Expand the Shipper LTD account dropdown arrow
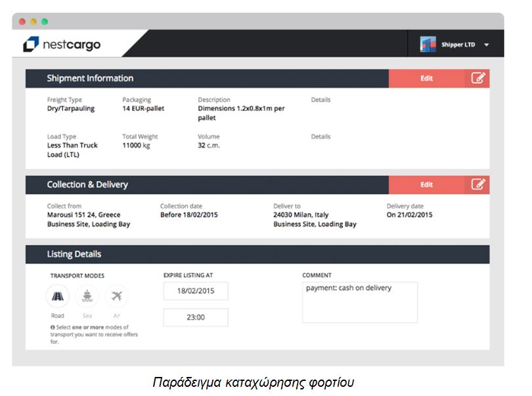The width and height of the screenshot is (532, 396). click(487, 45)
